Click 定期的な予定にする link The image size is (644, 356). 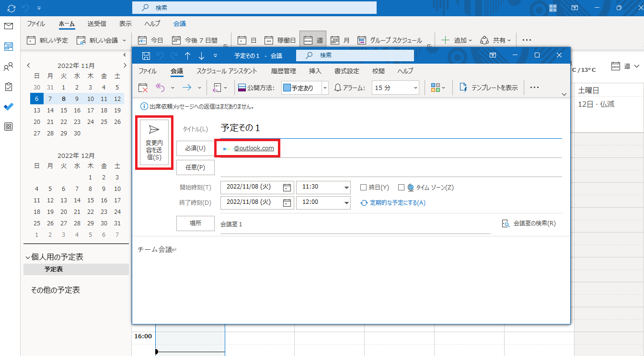[397, 203]
